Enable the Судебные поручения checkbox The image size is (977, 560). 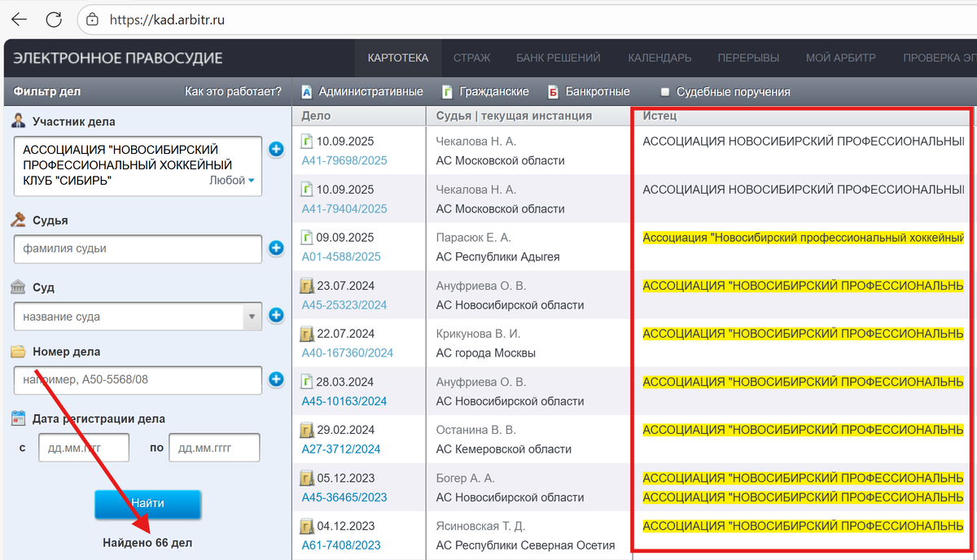click(x=665, y=92)
